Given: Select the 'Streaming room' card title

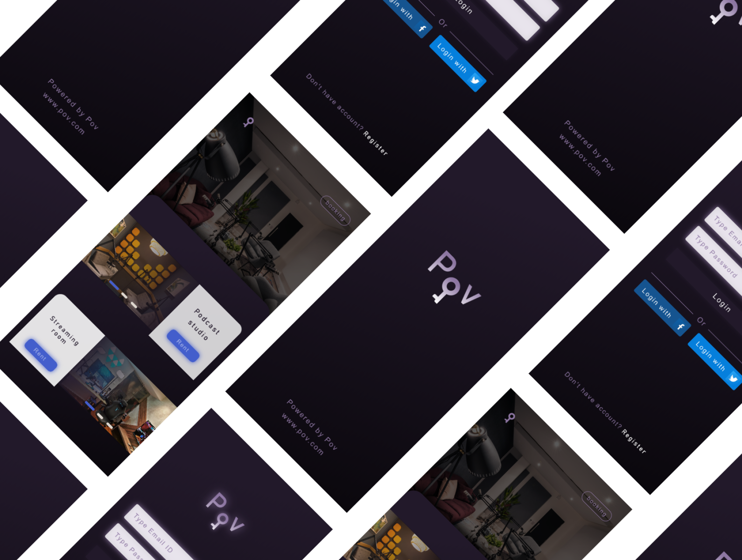Looking at the screenshot, I should (x=64, y=330).
